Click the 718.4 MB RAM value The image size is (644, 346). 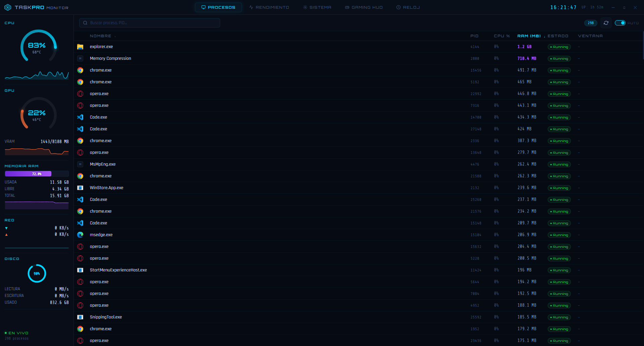coord(527,58)
